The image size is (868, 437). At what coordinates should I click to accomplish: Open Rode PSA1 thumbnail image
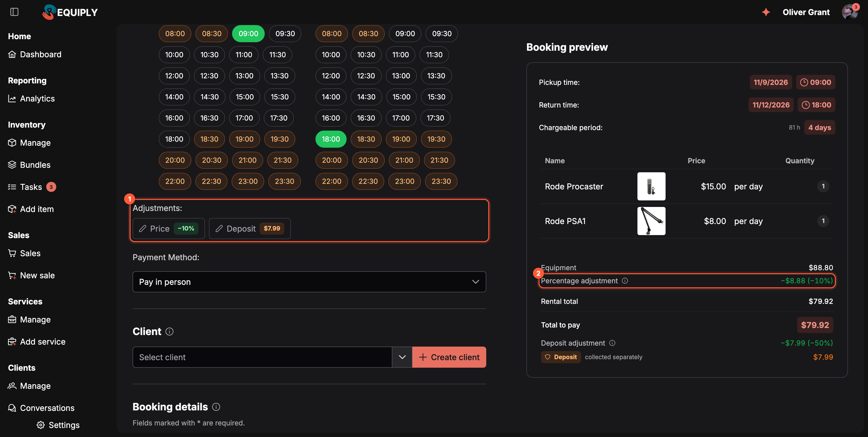click(x=651, y=221)
